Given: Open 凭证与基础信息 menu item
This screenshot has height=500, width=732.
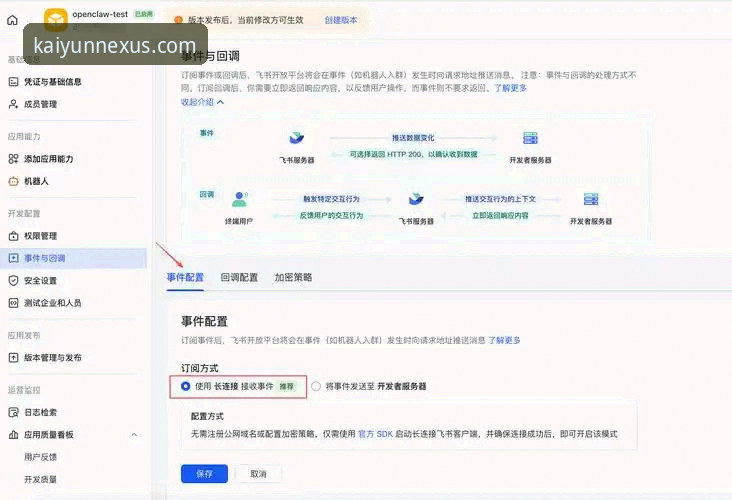Looking at the screenshot, I should 53,82.
